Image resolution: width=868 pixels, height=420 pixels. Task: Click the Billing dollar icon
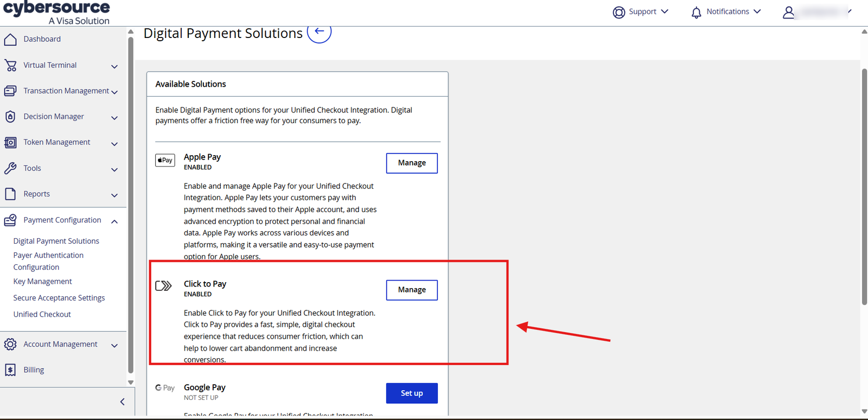(10, 370)
